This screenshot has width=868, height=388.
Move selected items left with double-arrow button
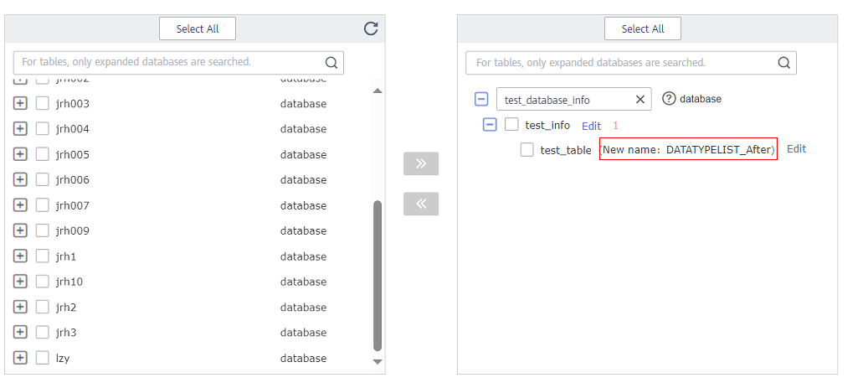[421, 204]
